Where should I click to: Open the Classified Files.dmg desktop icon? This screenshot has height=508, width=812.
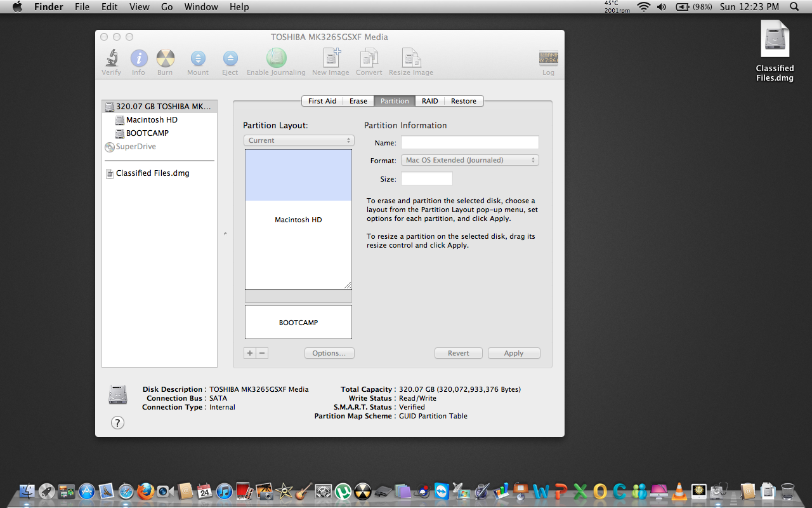click(x=775, y=52)
